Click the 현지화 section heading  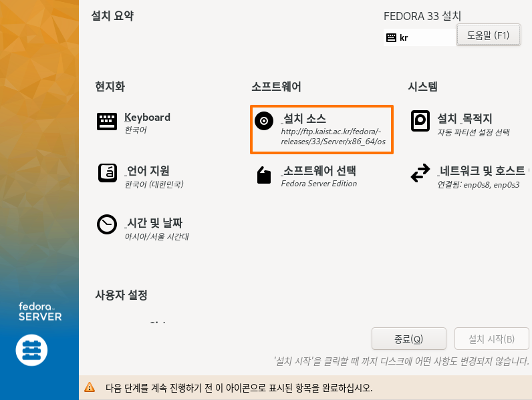pos(110,86)
